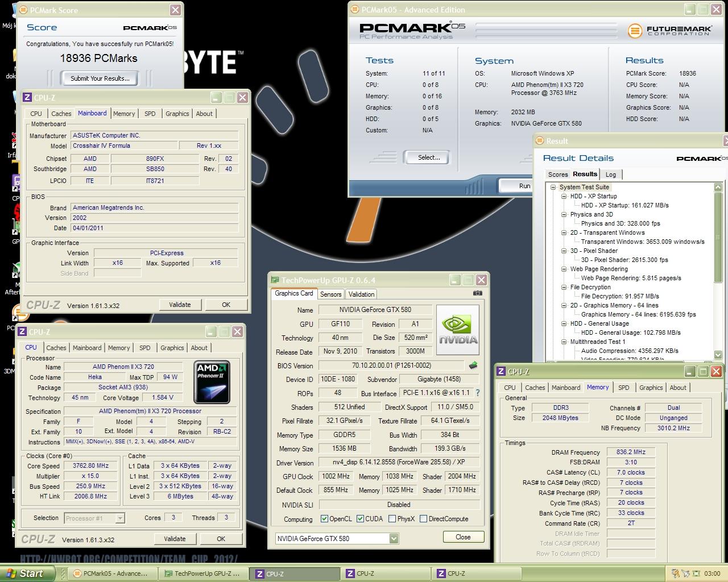Click the Result window title bar icon

540,141
